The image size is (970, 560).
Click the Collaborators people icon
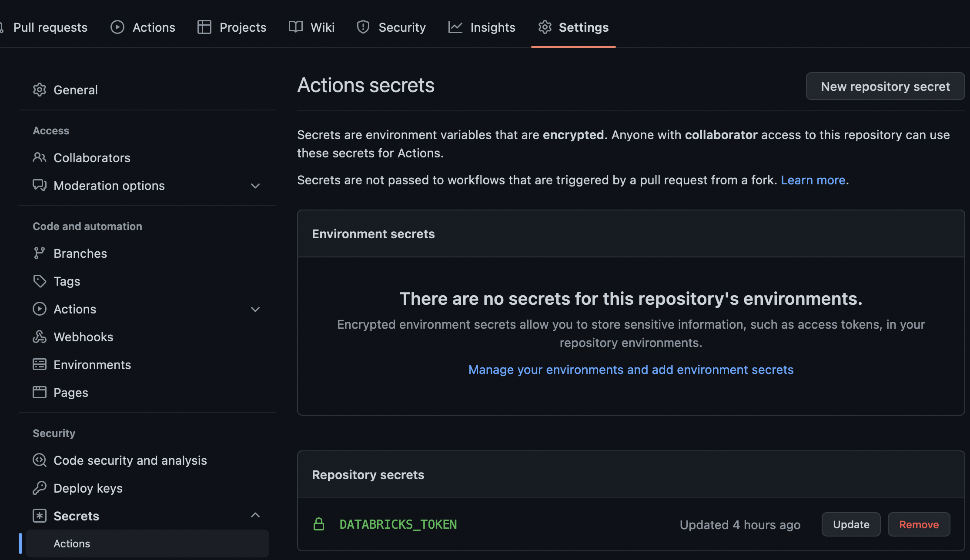[x=40, y=158]
